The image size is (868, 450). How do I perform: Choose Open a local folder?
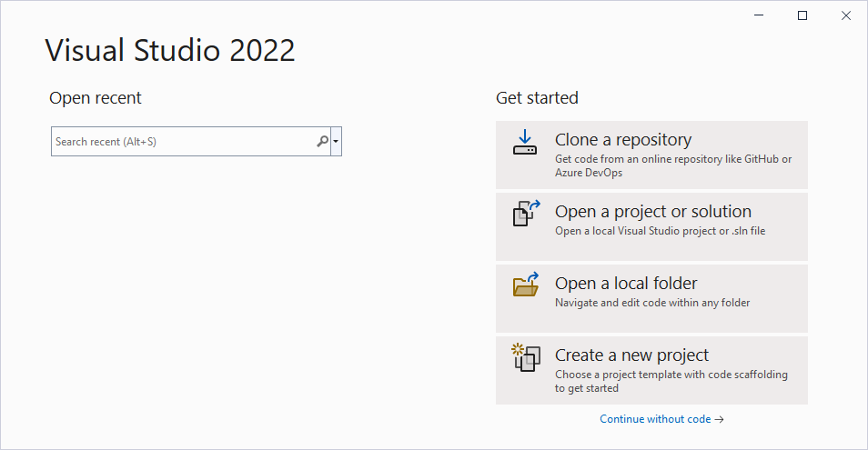coord(651,298)
